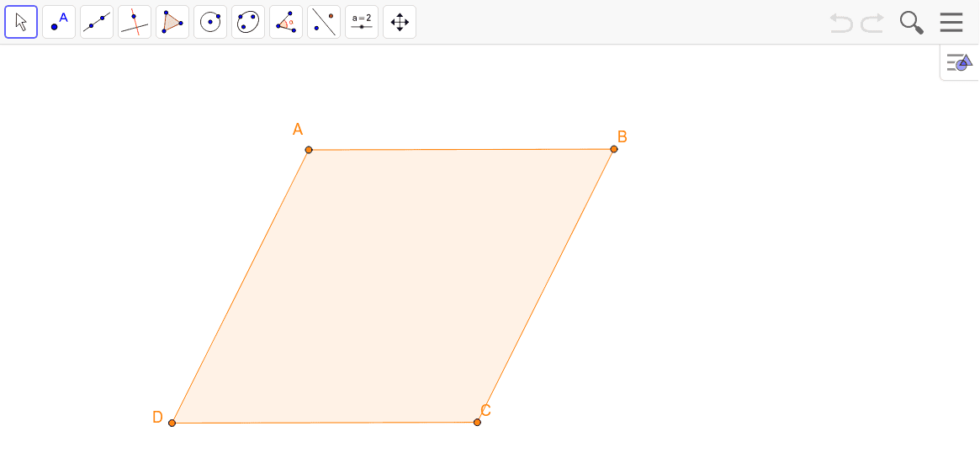
Task: Toggle the style bar button
Action: click(959, 62)
